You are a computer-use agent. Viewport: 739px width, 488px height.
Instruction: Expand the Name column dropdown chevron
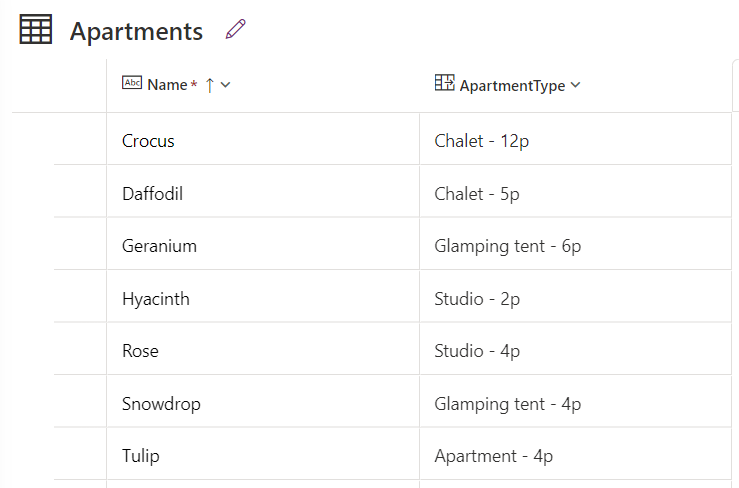(x=226, y=85)
